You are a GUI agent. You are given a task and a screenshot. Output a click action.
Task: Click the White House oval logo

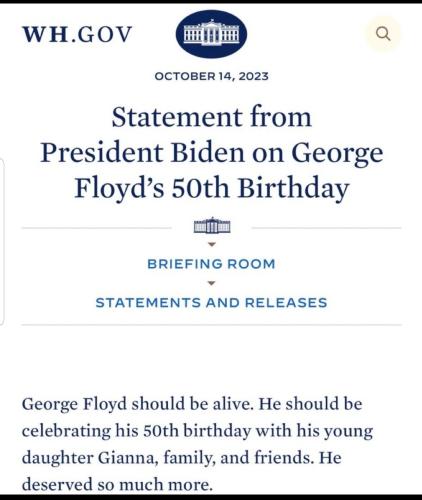pyautogui.click(x=211, y=34)
